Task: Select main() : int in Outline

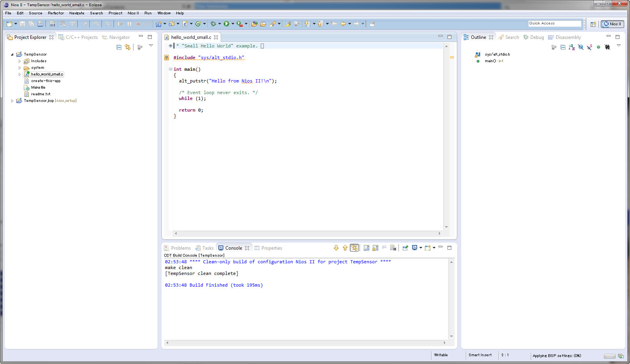Action: click(x=494, y=61)
